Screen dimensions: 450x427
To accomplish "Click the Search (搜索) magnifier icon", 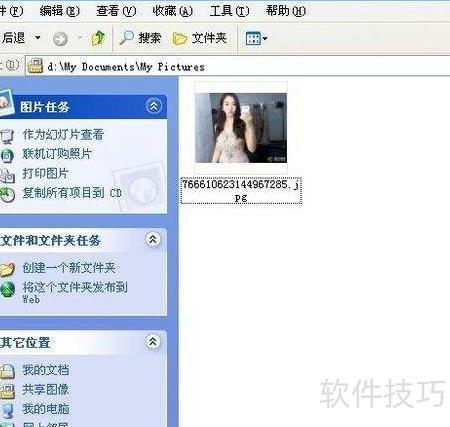I will point(127,38).
